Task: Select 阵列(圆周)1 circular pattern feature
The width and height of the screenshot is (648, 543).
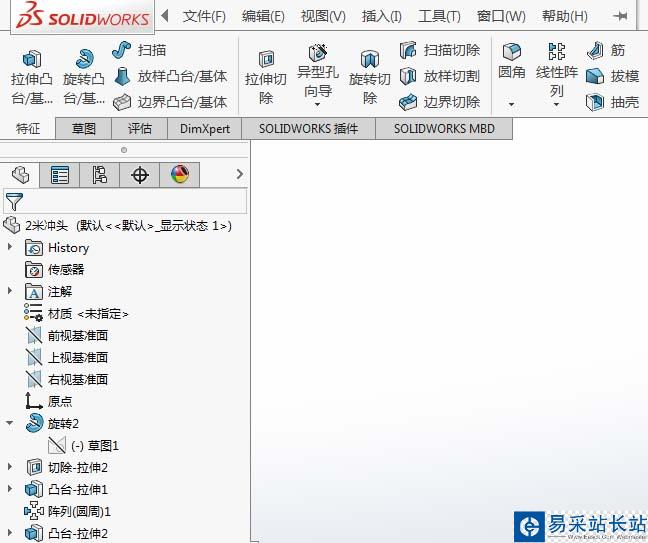Action: (67, 511)
